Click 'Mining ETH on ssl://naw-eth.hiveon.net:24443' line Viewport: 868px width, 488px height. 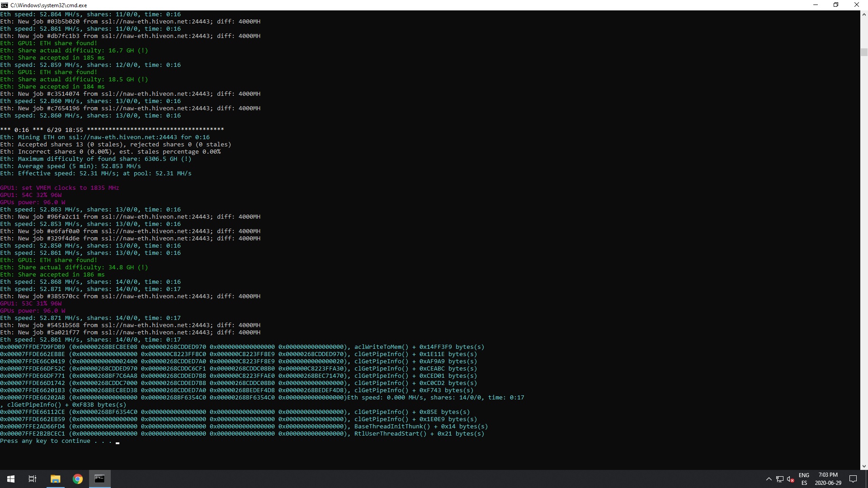tap(105, 137)
